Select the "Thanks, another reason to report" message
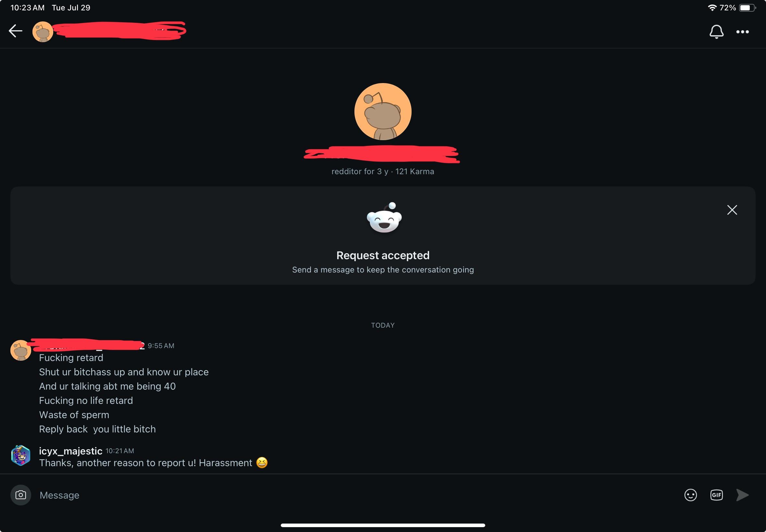 [154, 463]
